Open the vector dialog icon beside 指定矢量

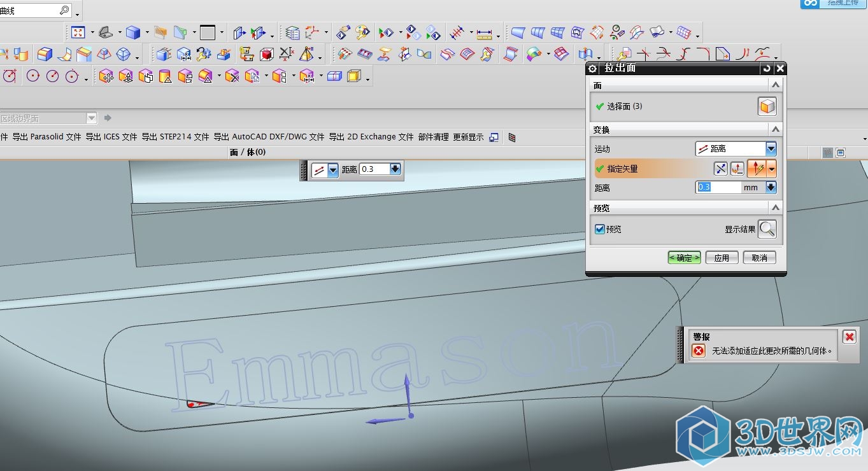[737, 169]
